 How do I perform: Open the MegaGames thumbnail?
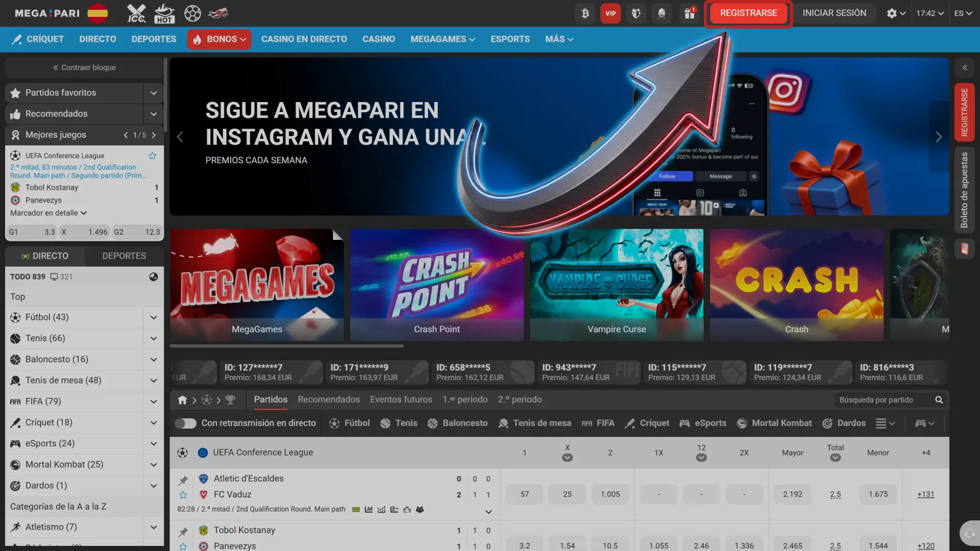pyautogui.click(x=257, y=285)
